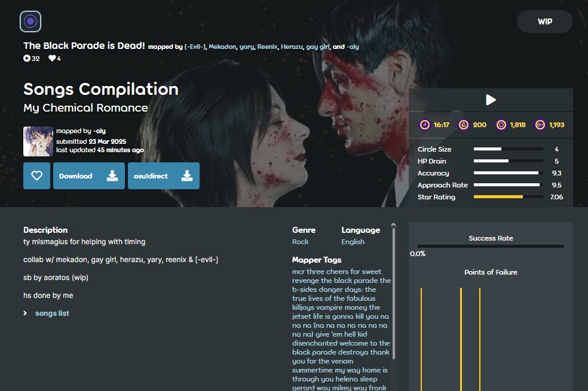The image size is (588, 391).
Task: Click the 'submitted 23 Mar 2025' date text
Action: tap(91, 141)
